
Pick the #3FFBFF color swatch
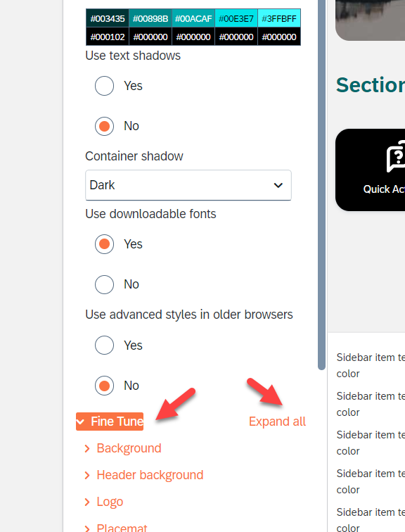tap(279, 18)
